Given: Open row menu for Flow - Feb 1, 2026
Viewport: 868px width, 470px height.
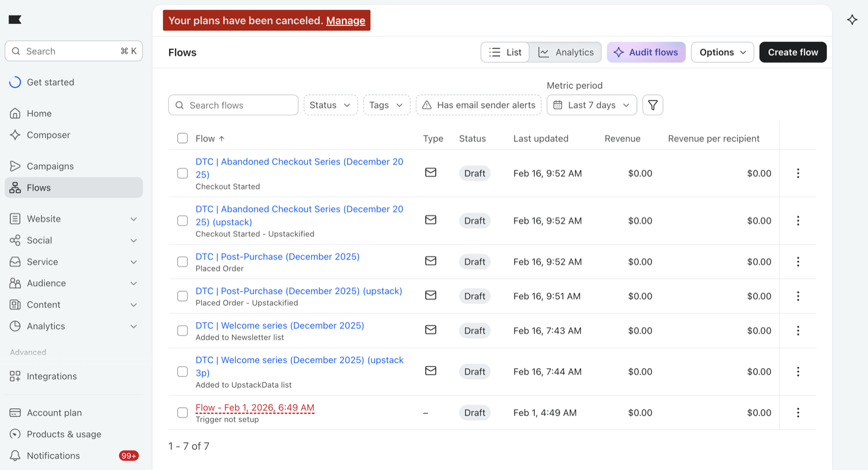Looking at the screenshot, I should pos(798,413).
